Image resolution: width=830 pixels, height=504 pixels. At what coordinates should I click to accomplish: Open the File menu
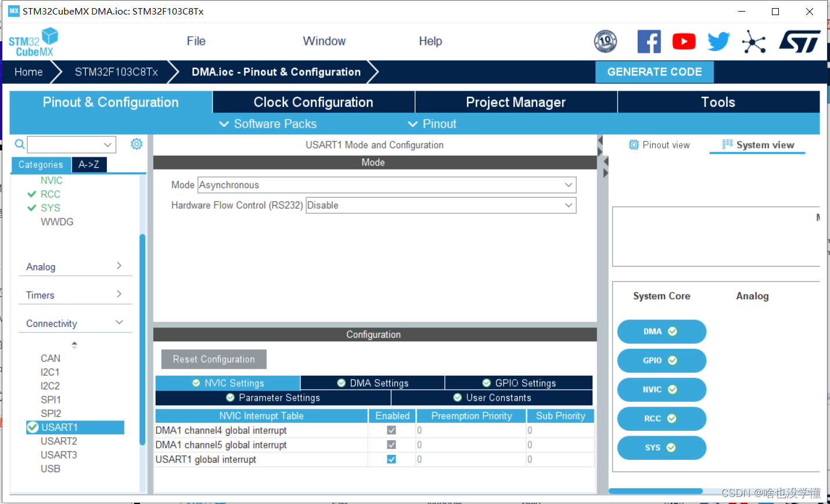click(x=196, y=41)
